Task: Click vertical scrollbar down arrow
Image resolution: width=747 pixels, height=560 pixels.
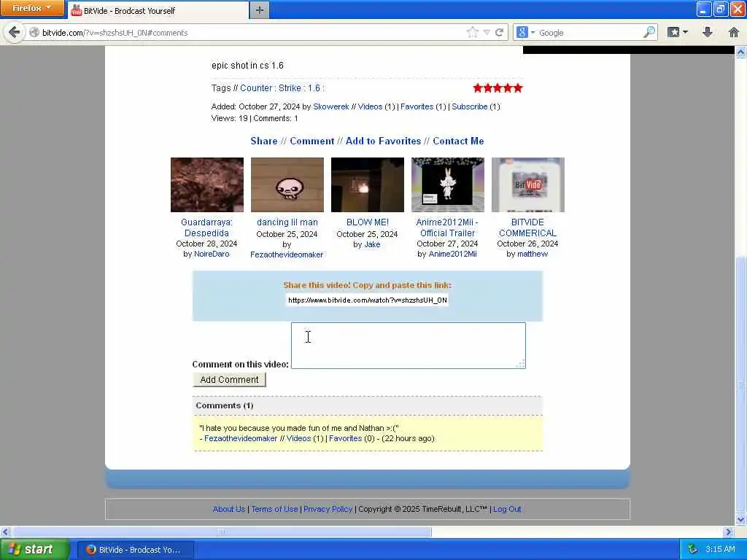Action: pyautogui.click(x=741, y=520)
